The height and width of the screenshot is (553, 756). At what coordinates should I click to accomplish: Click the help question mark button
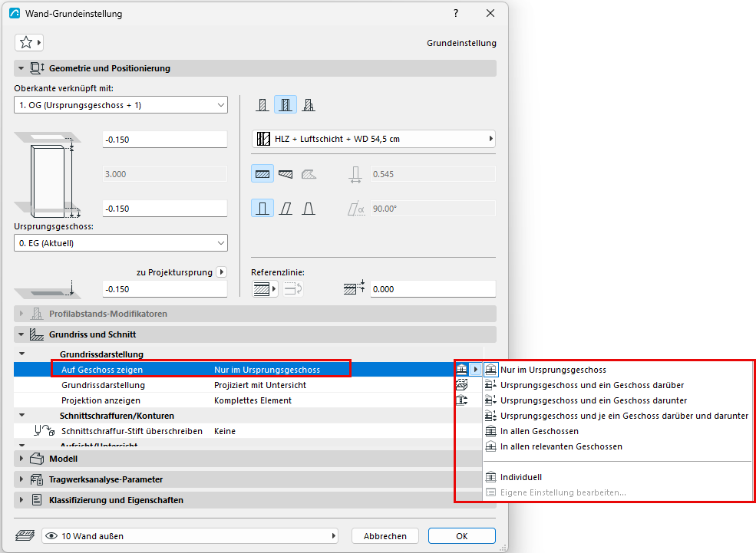[456, 14]
